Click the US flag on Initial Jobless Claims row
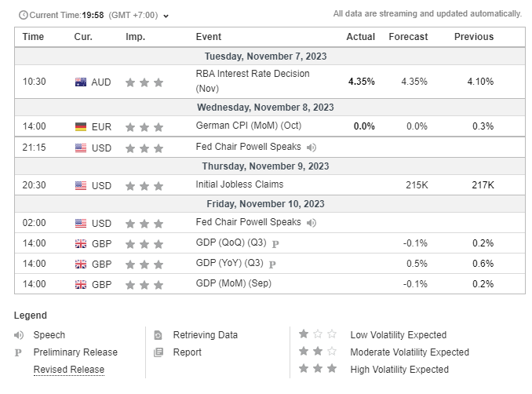The image size is (532, 394). click(x=81, y=186)
